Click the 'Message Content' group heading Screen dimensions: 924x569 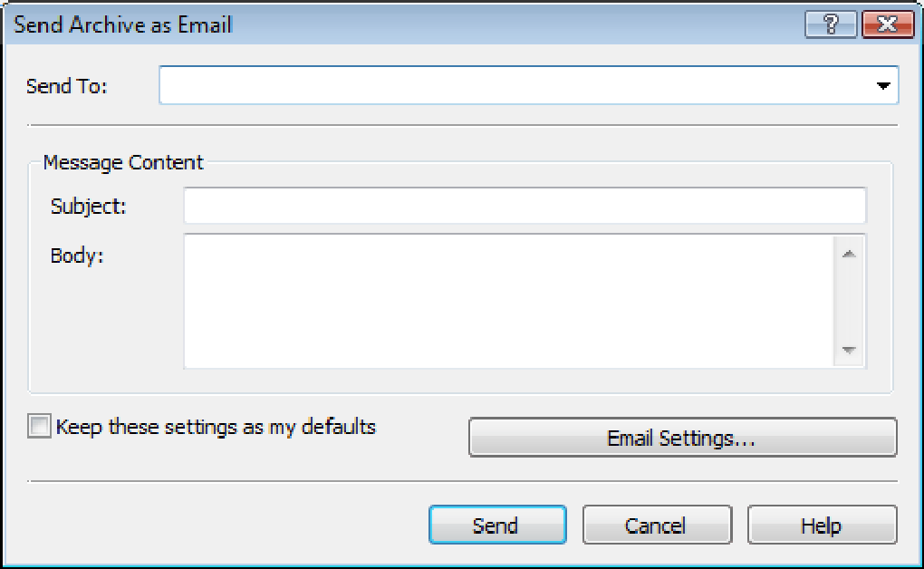point(123,163)
